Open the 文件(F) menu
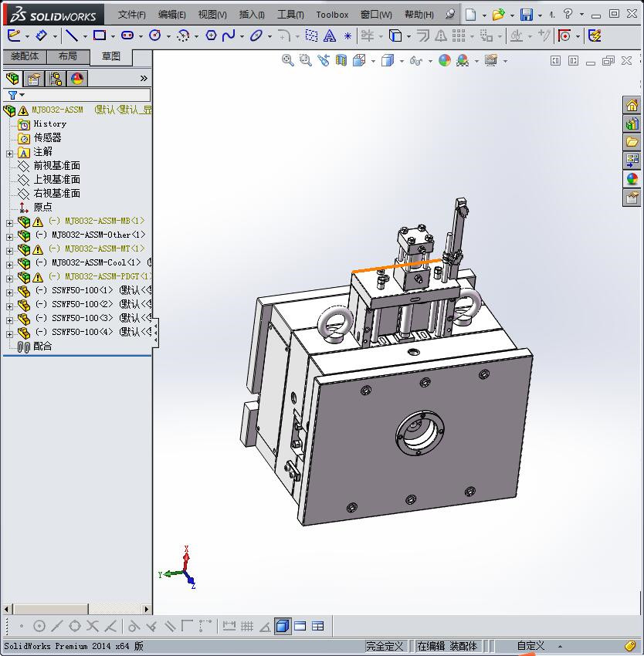The width and height of the screenshot is (644, 656). (131, 15)
